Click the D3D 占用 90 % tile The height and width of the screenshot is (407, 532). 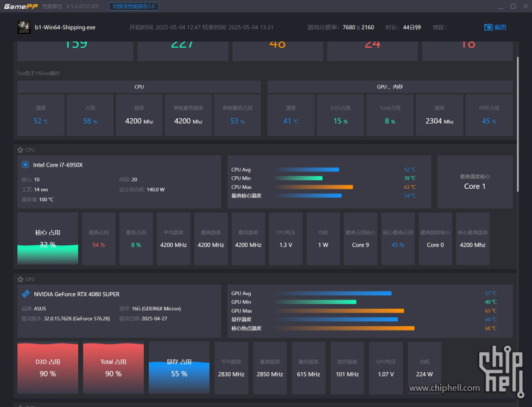click(48, 368)
